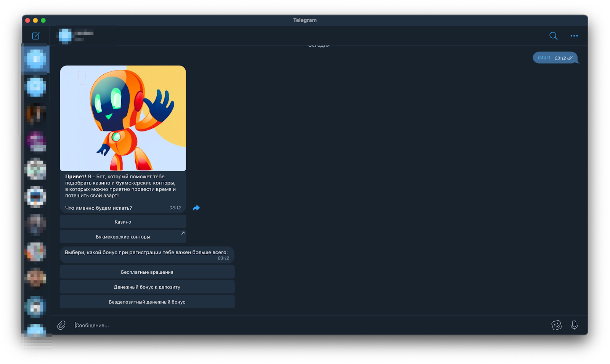Click the microphone voice message icon
This screenshot has height=364, width=610.
click(x=574, y=325)
